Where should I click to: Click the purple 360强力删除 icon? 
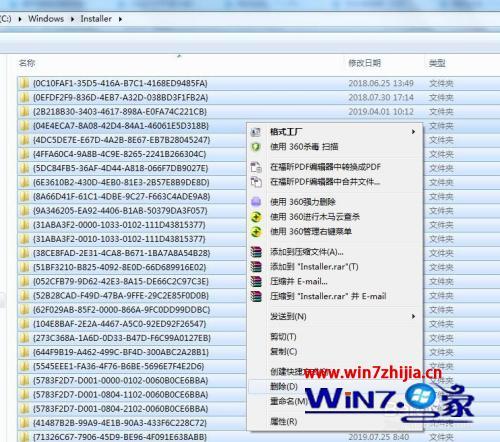256,202
